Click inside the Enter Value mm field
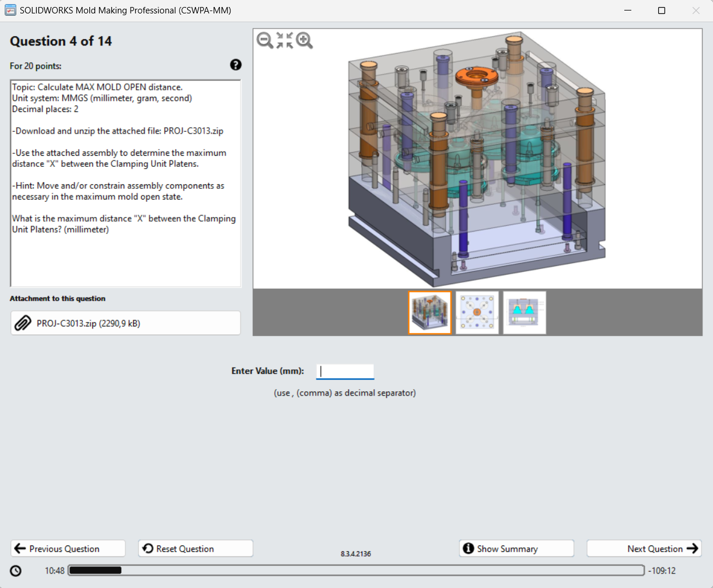This screenshot has height=588, width=713. click(x=345, y=371)
